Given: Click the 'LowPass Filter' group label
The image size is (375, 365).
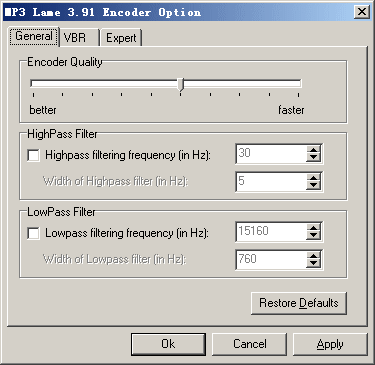Looking at the screenshot, I should 61,212.
